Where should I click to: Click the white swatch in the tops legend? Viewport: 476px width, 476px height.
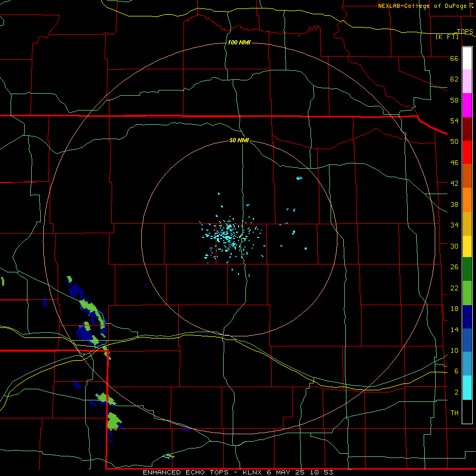[x=467, y=58]
